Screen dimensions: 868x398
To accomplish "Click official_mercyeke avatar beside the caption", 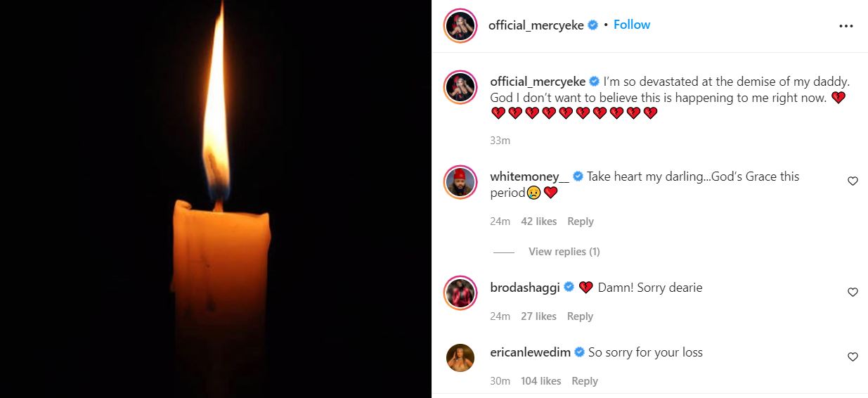I will (461, 87).
